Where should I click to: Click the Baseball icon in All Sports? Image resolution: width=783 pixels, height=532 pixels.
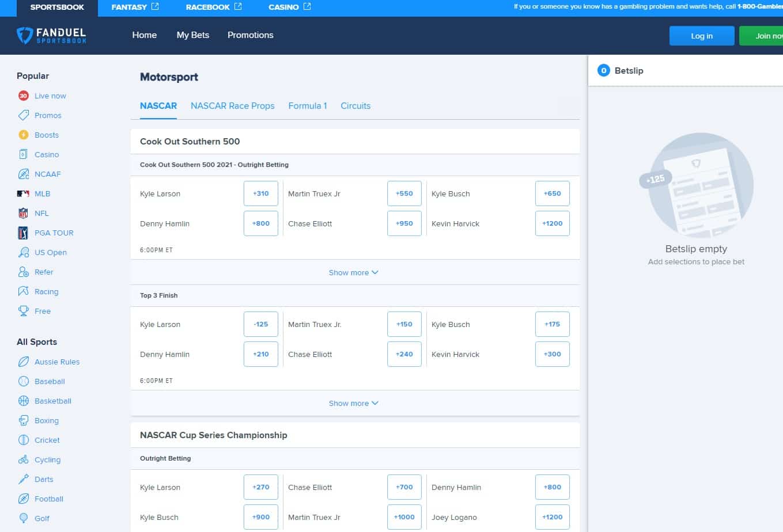tap(24, 381)
